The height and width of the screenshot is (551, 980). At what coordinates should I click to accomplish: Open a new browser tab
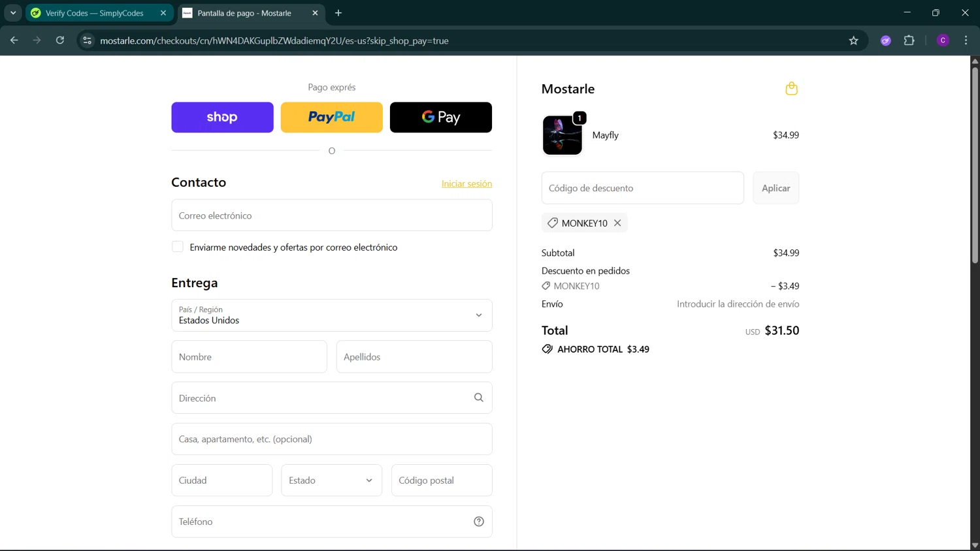(338, 13)
